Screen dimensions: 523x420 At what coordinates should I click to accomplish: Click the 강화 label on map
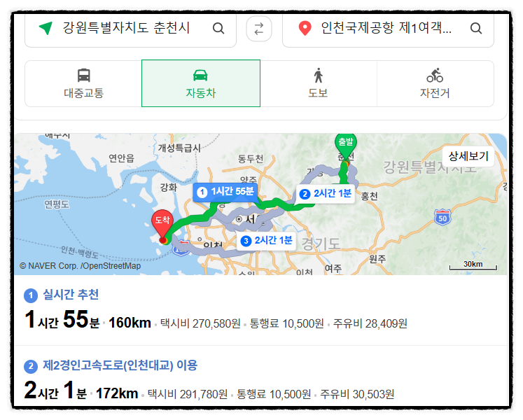coord(169,187)
